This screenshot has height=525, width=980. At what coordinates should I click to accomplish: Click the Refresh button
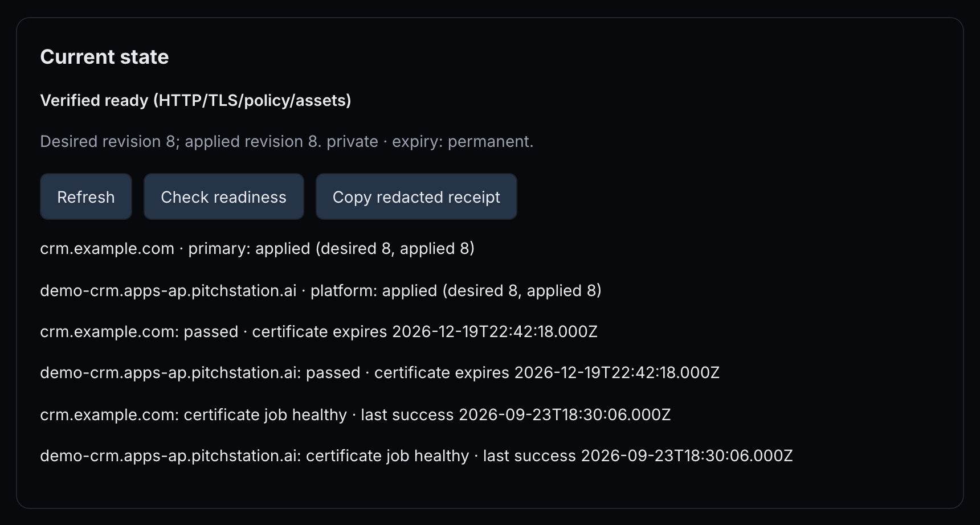[x=86, y=196]
